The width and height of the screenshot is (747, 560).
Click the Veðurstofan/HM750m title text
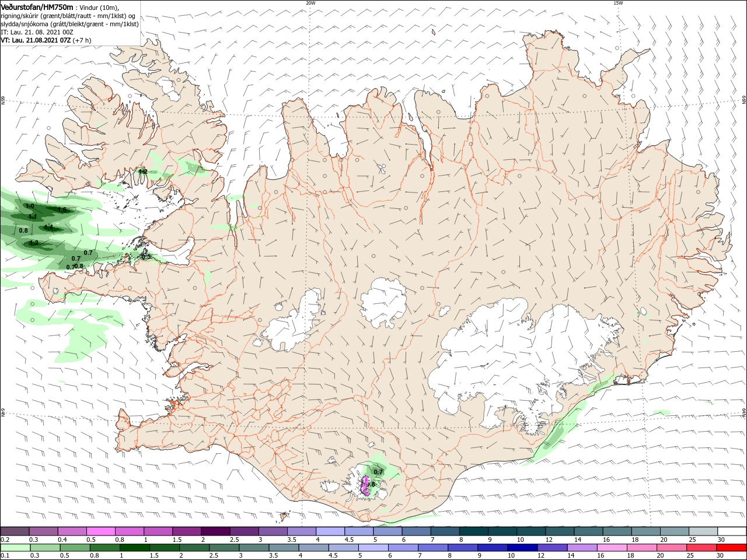(37, 6)
